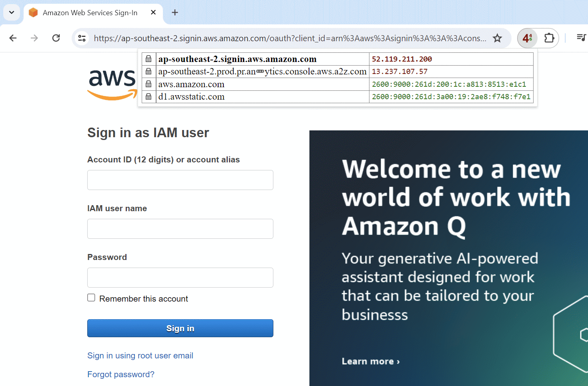Focus the IAM user name field
The width and height of the screenshot is (588, 386).
[x=180, y=229]
